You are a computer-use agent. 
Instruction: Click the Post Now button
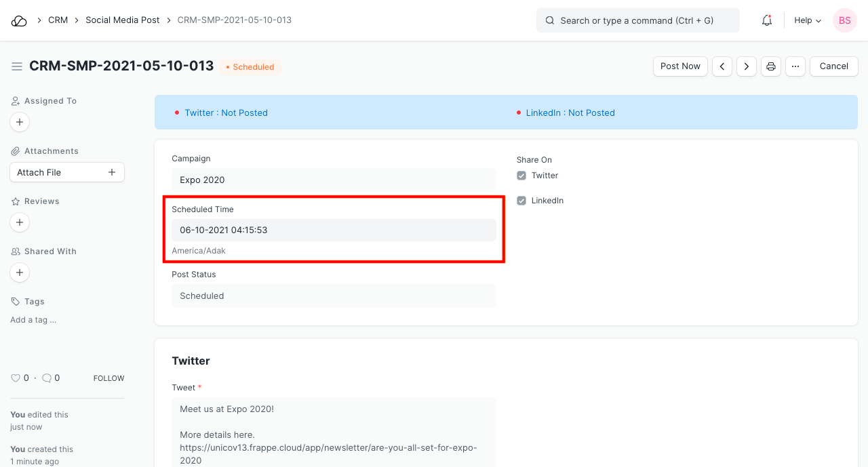coord(680,66)
